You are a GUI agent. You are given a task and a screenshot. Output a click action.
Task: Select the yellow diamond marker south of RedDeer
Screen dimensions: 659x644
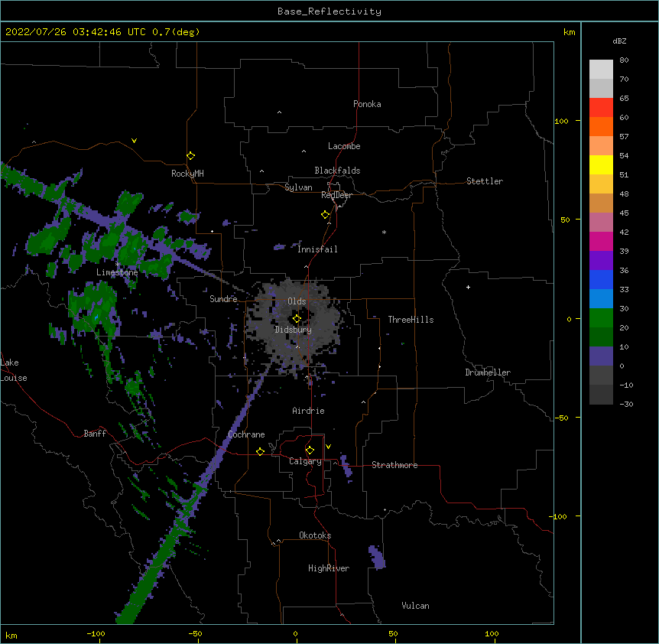click(x=326, y=215)
